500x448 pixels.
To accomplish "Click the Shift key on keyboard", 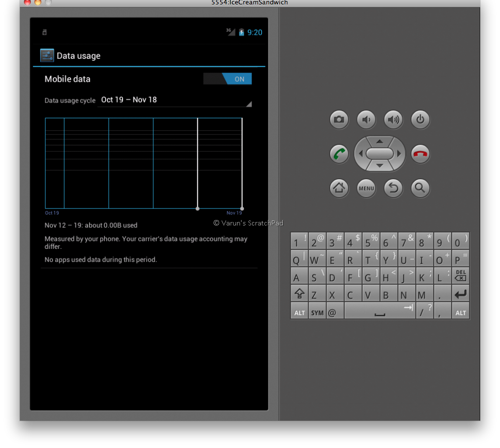I will pos(299,294).
